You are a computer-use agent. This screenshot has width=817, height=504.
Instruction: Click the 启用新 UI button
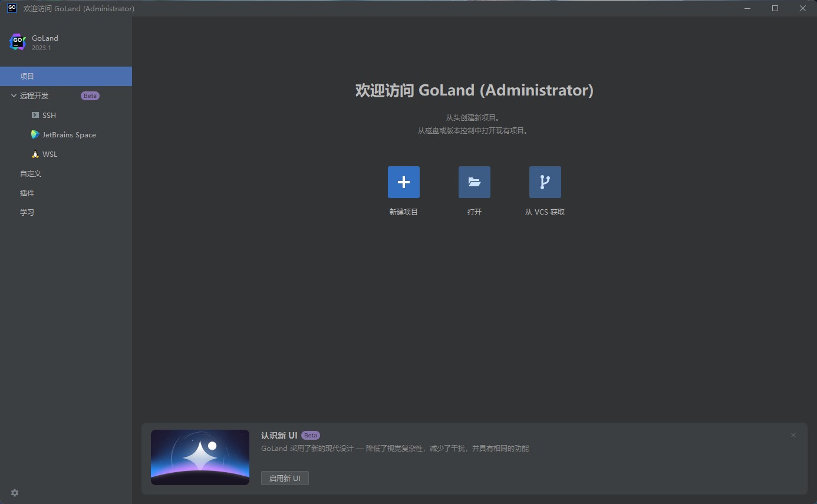285,478
